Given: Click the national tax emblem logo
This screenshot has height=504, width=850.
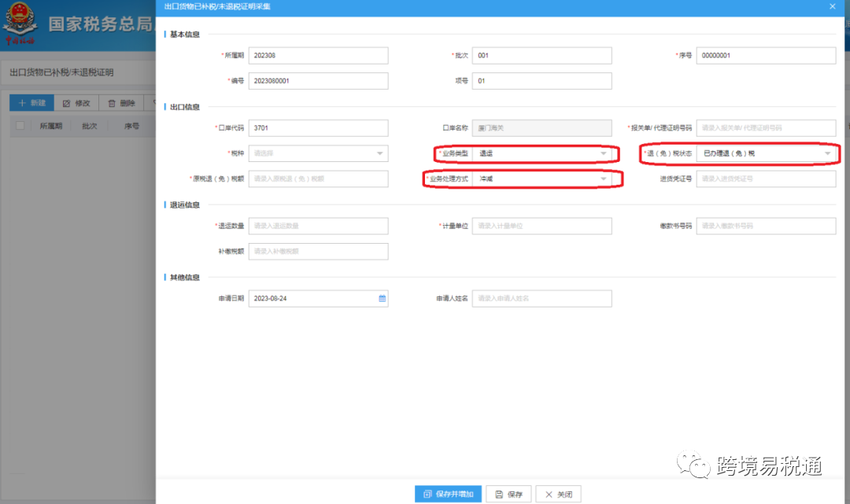Looking at the screenshot, I should [x=20, y=23].
